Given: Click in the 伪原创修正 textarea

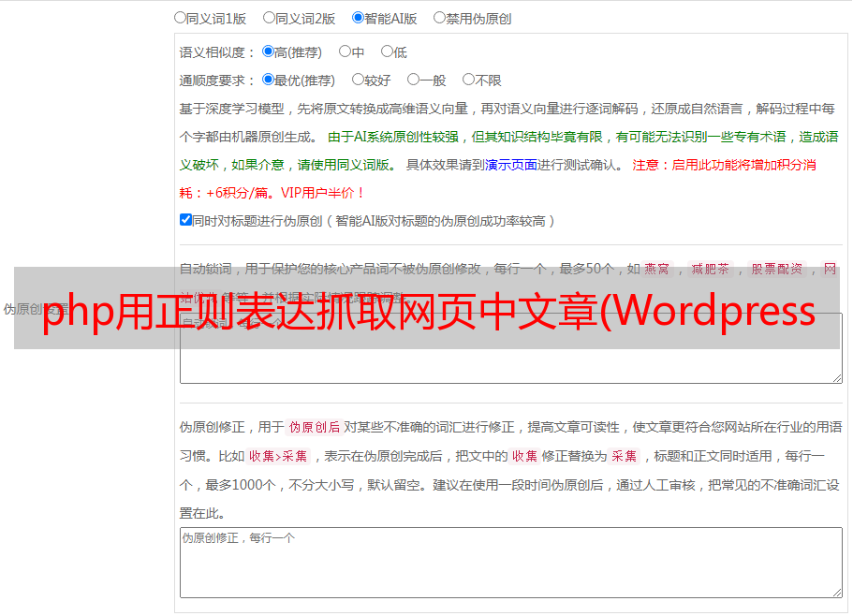Looking at the screenshot, I should [511, 563].
